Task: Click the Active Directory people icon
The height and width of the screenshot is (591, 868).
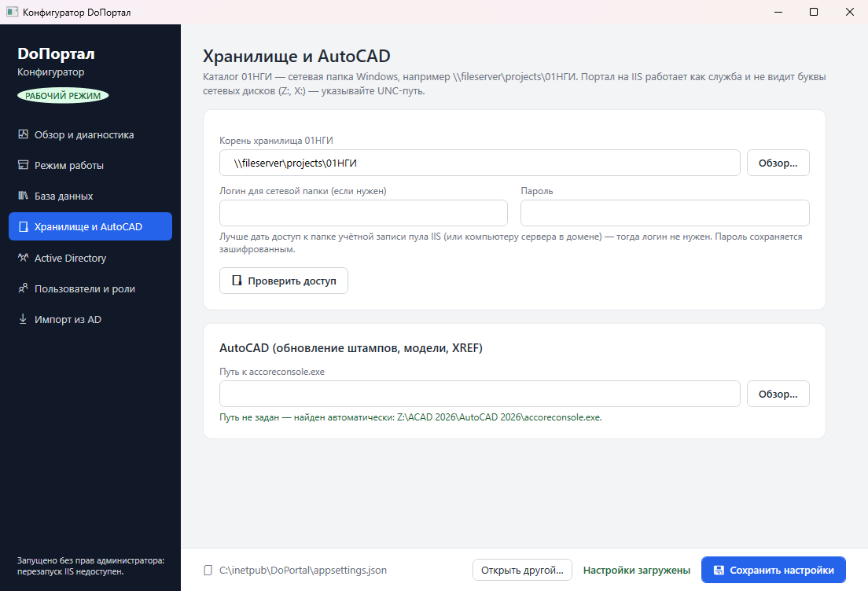Action: click(23, 257)
